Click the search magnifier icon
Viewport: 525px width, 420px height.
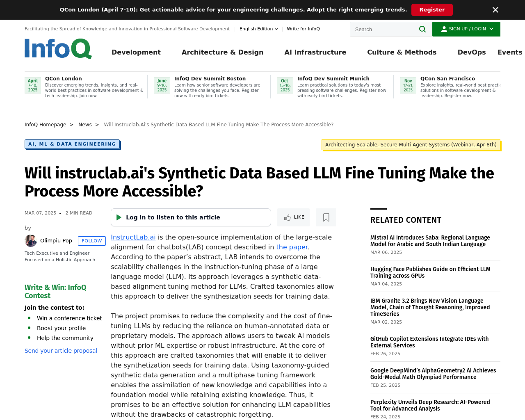(x=422, y=29)
